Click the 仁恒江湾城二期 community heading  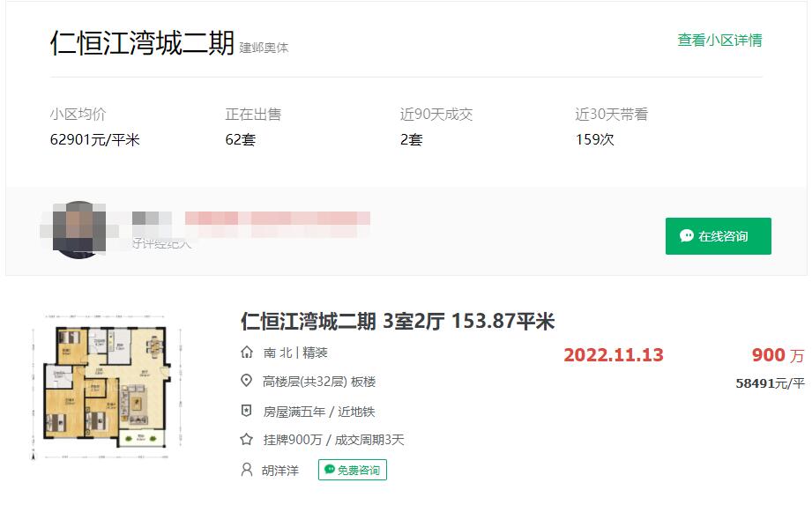click(143, 42)
